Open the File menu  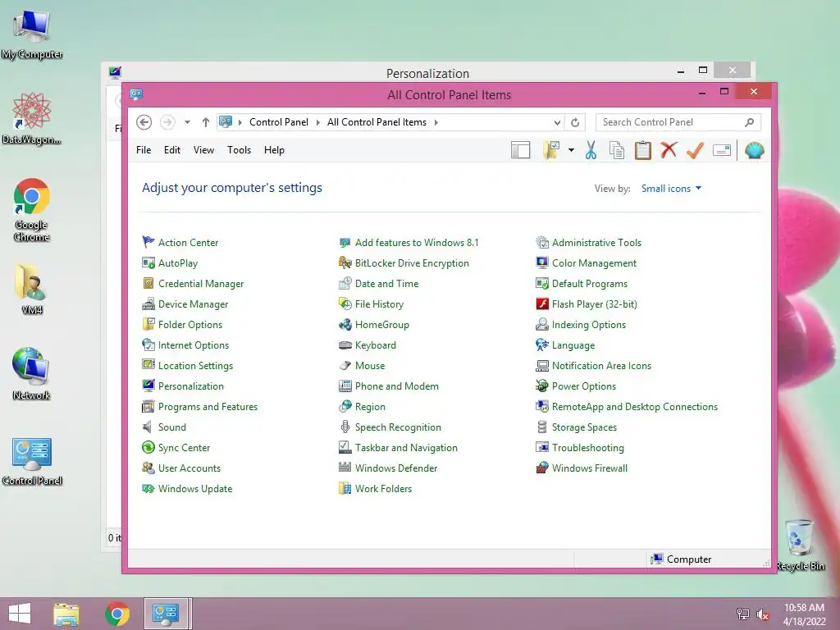point(144,150)
